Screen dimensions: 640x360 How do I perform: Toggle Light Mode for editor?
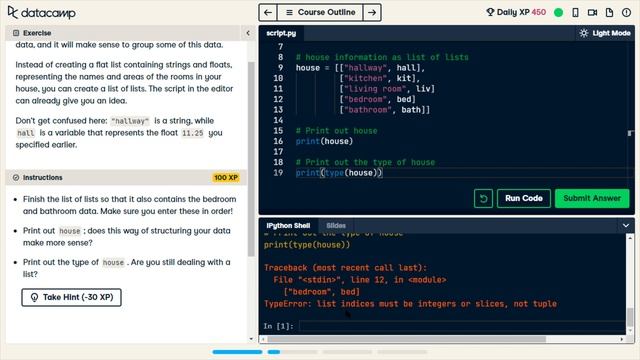tap(605, 33)
